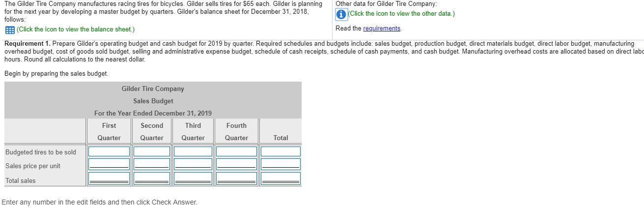Open the balance sheet grid icon
The image size is (644, 208).
9,30
